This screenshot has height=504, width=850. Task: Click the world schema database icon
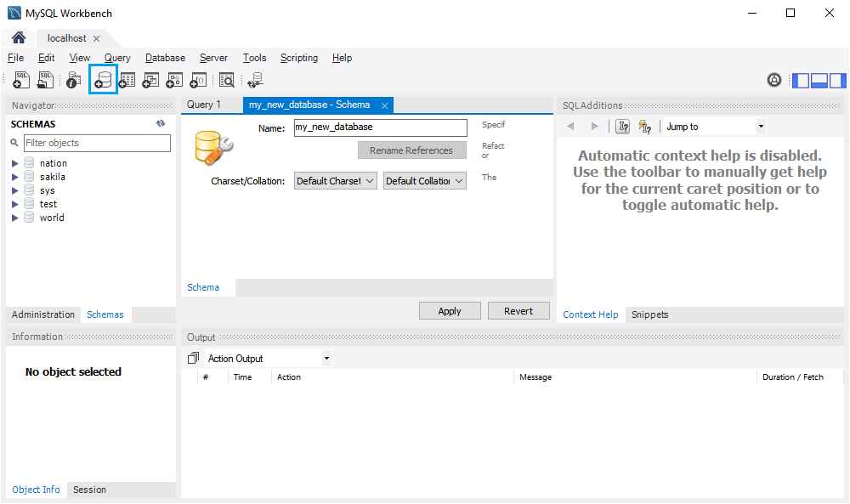coord(29,217)
